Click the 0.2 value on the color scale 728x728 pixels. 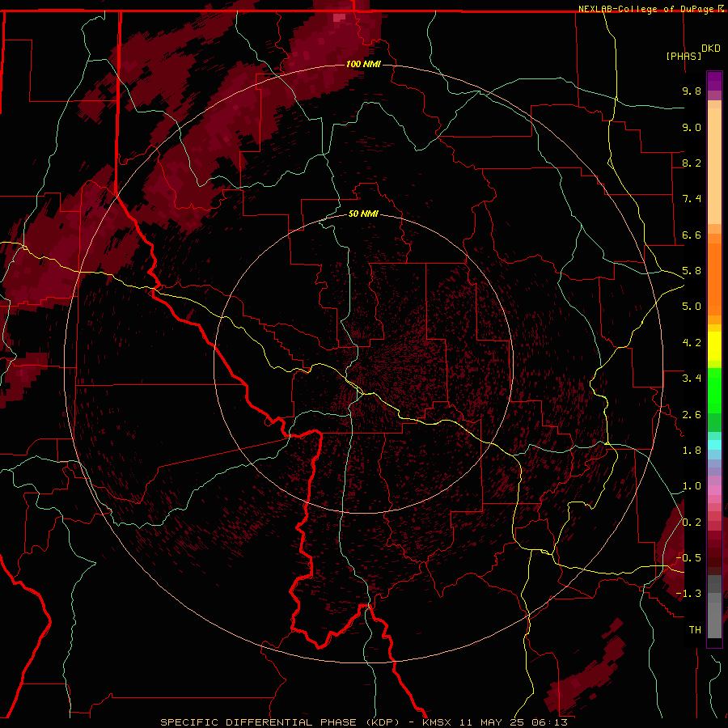coord(692,523)
